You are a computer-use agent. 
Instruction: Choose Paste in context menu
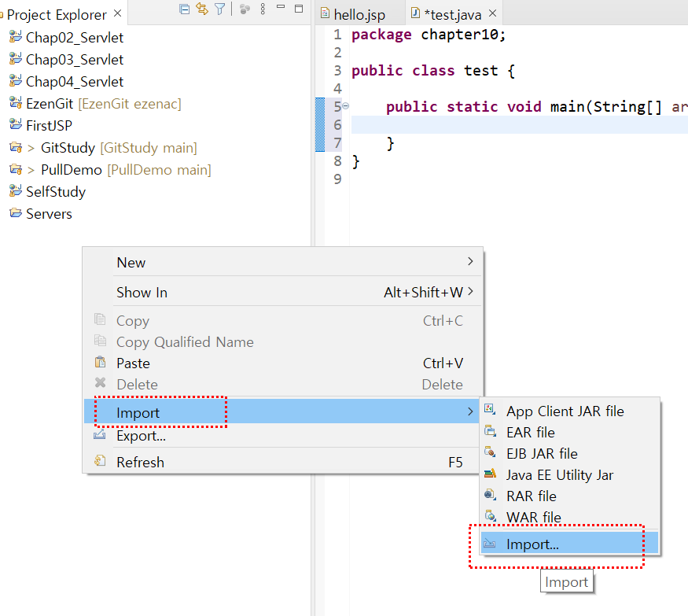pos(283,363)
